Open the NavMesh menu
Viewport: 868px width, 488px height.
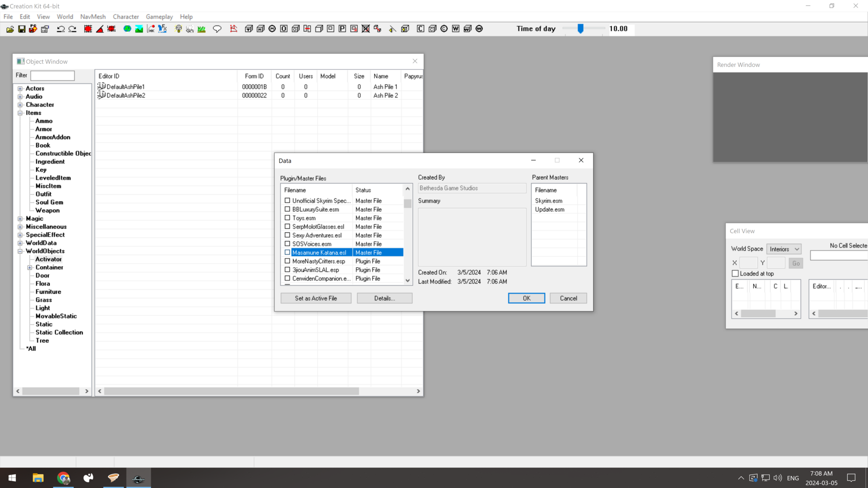[x=93, y=17]
